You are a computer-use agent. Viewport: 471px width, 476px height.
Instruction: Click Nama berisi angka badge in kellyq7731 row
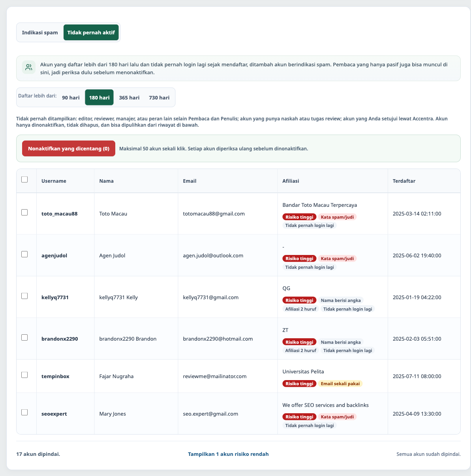click(341, 300)
